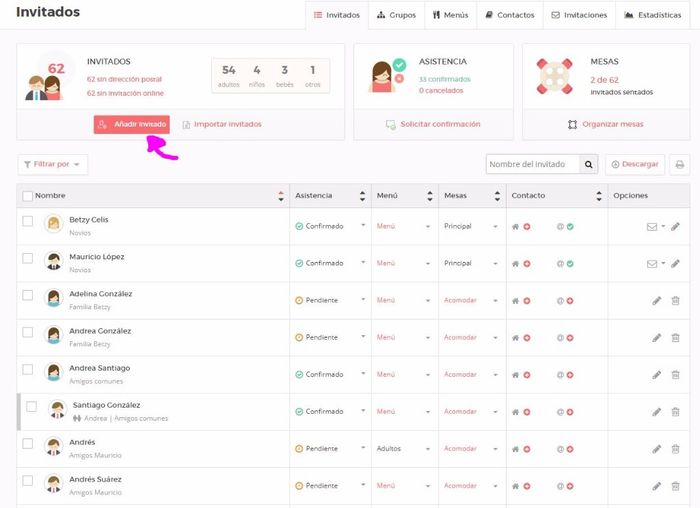Edit Andrea González with pencil icon

point(657,337)
